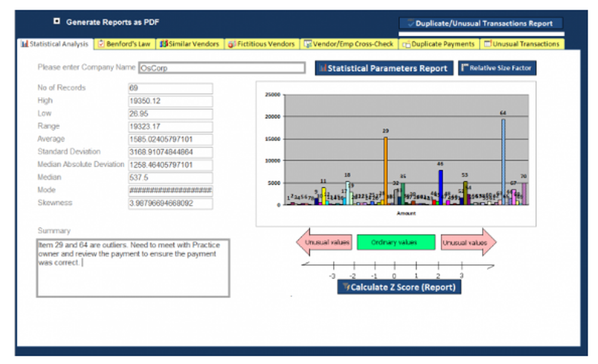The width and height of the screenshot is (598, 364).
Task: Click the funnel icon on Calculate Z Score
Action: coord(346,286)
